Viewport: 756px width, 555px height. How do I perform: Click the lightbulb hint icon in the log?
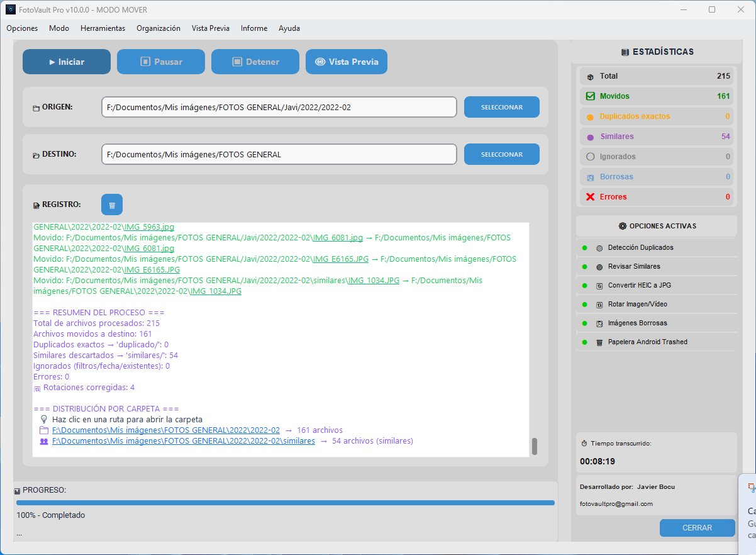(x=44, y=419)
